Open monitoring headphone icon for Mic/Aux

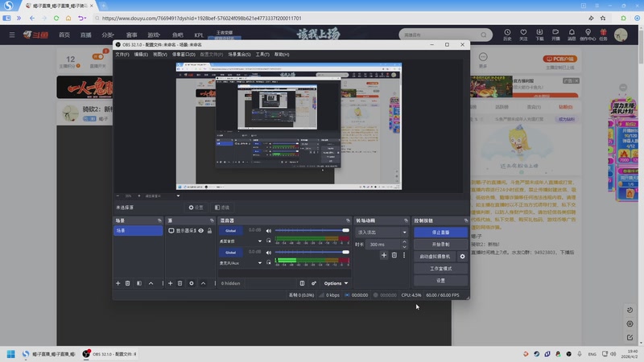click(269, 263)
